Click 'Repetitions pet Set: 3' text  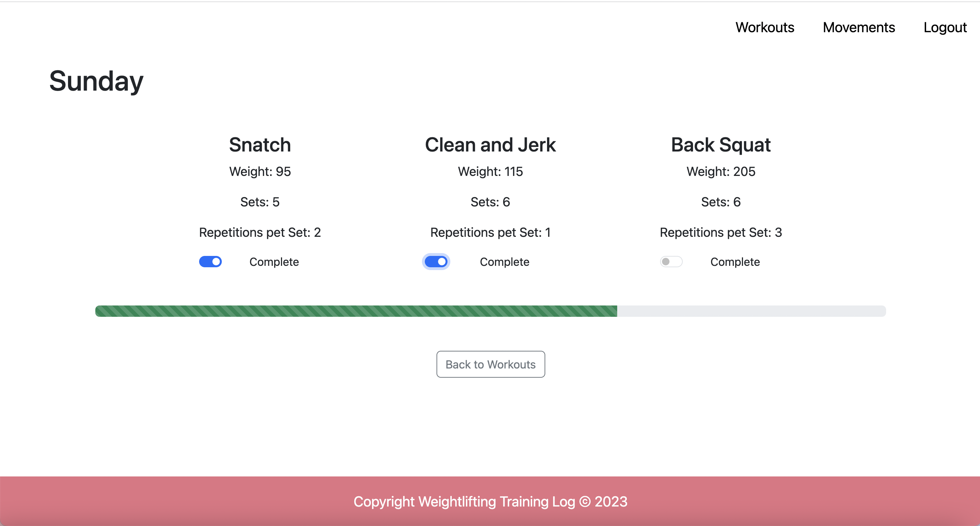721,232
